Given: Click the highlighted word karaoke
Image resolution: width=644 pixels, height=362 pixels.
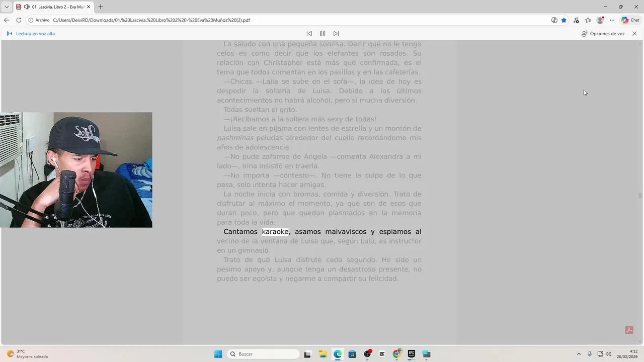Looking at the screenshot, I should 275,232.
